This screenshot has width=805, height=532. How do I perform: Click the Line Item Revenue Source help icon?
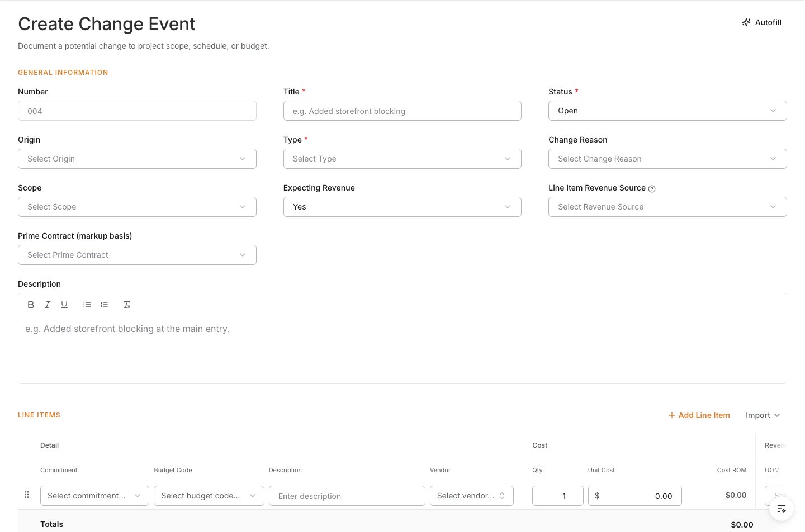tap(652, 189)
